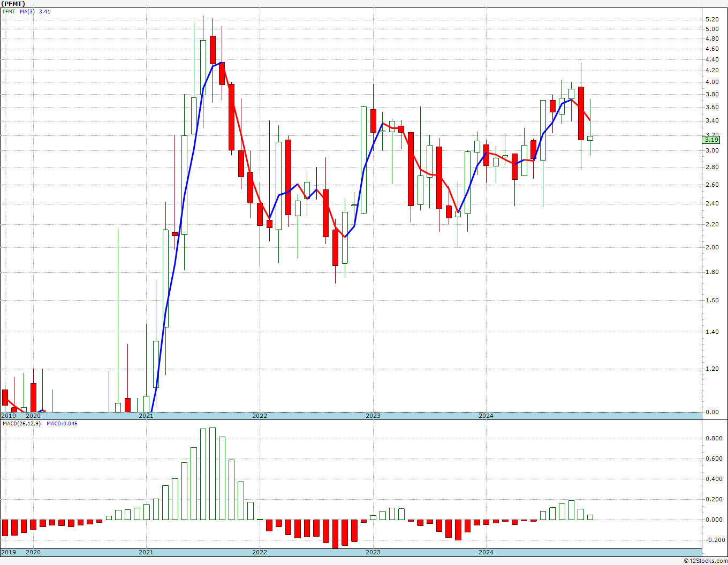Screen dimensions: 728x565
Task: Click 2021 on the MACD panel time axis
Action: click(146, 552)
